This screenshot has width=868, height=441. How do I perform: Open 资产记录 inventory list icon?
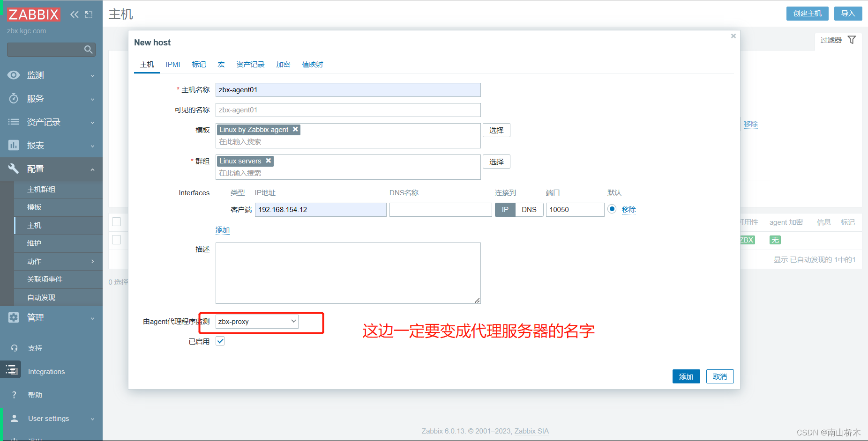(14, 122)
